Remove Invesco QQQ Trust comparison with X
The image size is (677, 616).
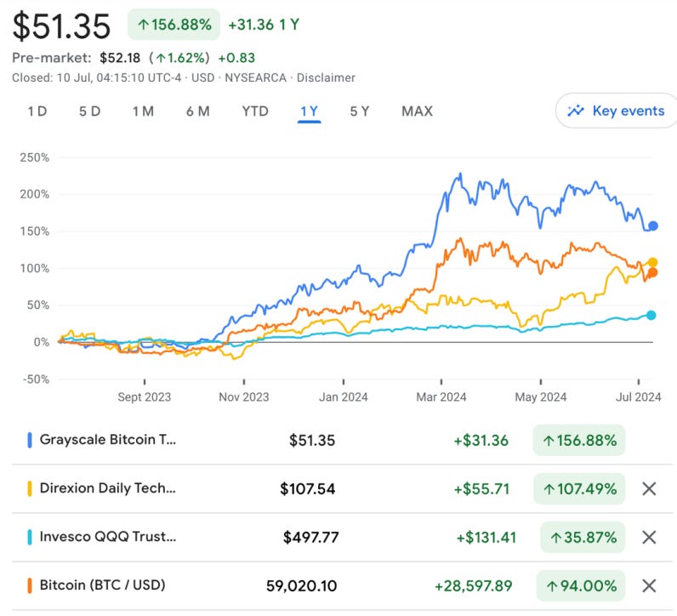click(x=649, y=538)
